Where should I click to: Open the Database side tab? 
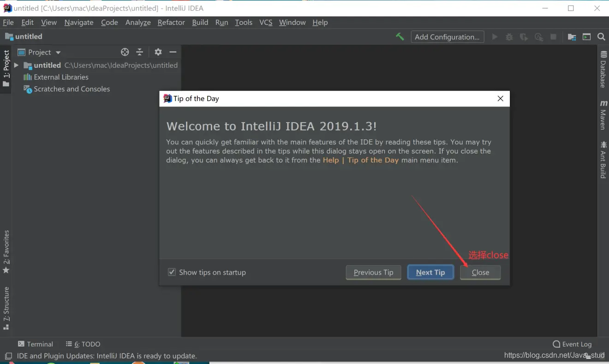point(603,70)
